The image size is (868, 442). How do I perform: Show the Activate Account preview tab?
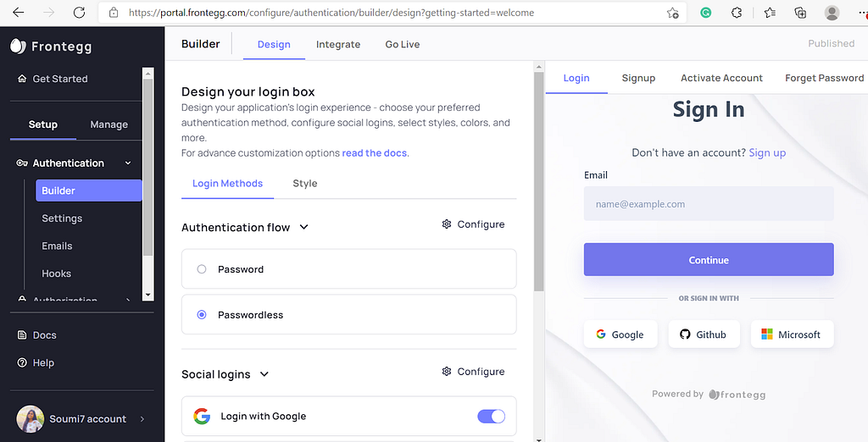click(722, 78)
